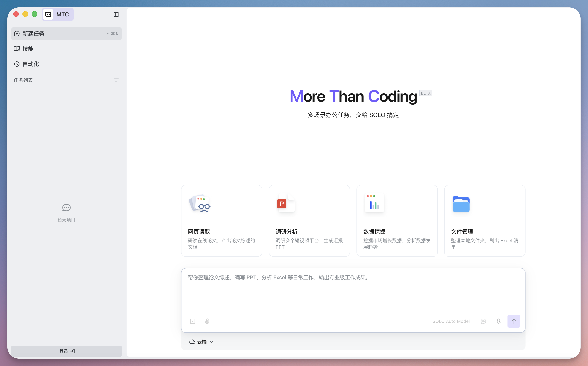Click the PowerPoint file icon
This screenshot has height=366, width=588.
coord(286,203)
